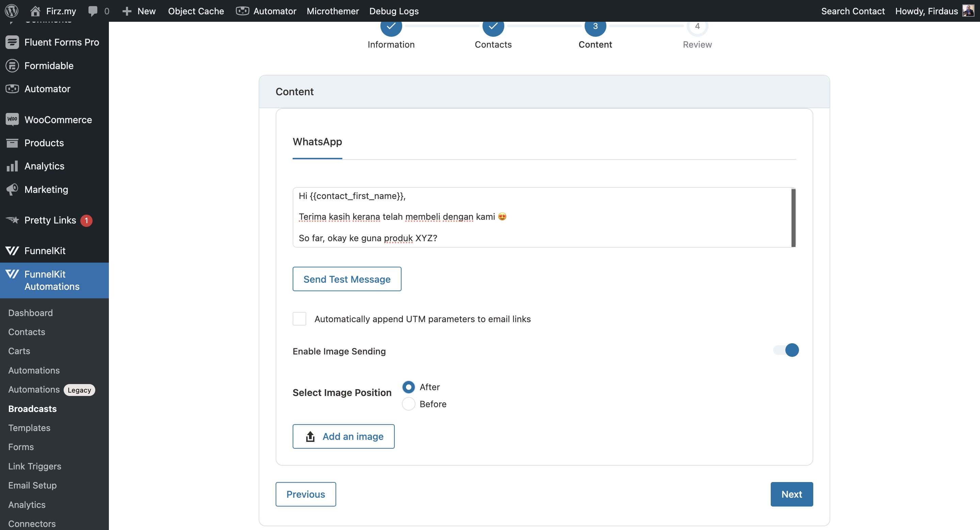This screenshot has width=980, height=530.
Task: Click the plus New content icon
Action: click(x=127, y=11)
